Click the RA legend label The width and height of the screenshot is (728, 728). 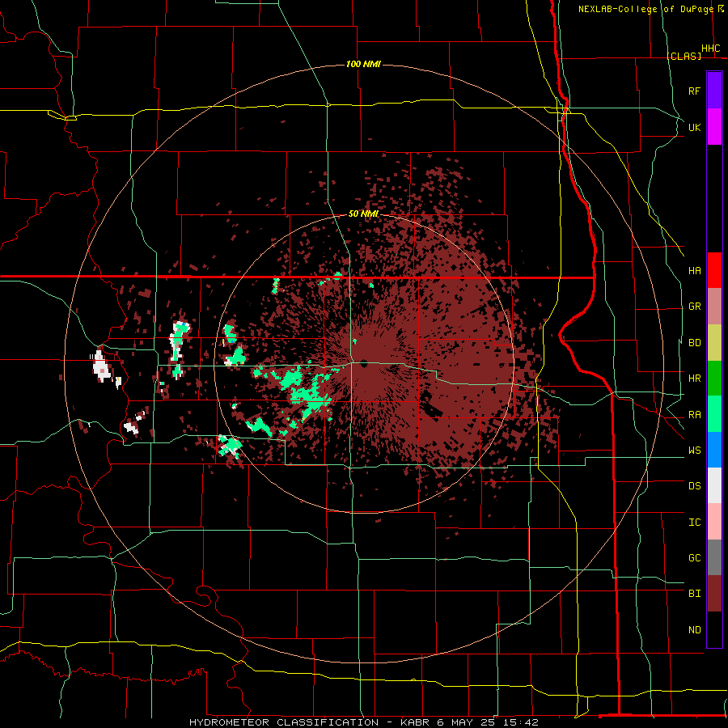(695, 415)
